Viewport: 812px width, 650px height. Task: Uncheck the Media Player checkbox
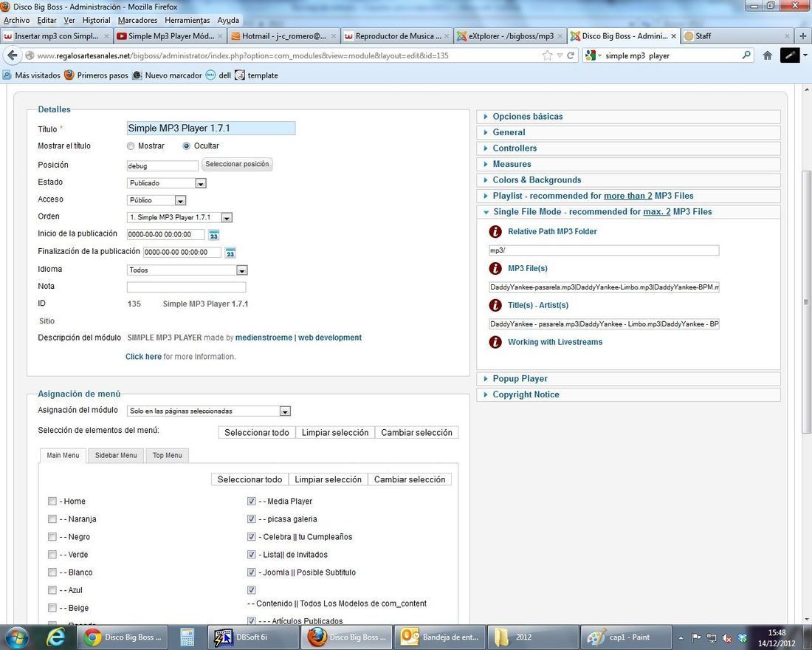(251, 502)
